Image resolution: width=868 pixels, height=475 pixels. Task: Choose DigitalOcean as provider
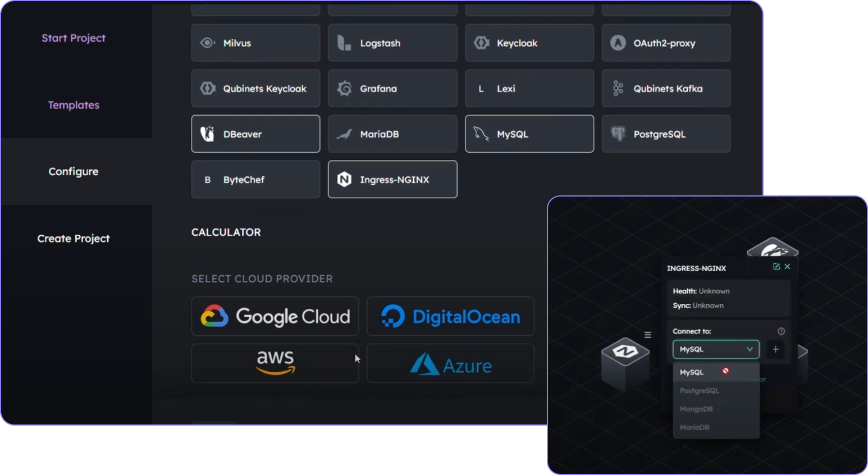point(450,316)
